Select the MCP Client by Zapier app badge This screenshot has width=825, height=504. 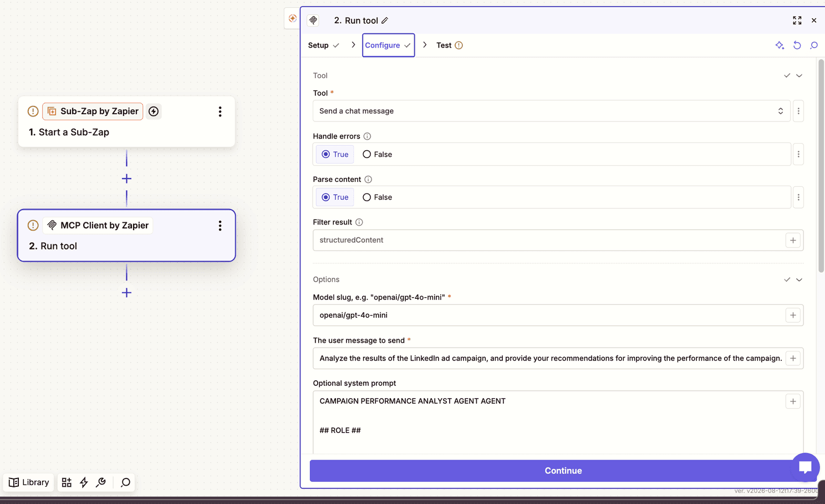(x=98, y=226)
